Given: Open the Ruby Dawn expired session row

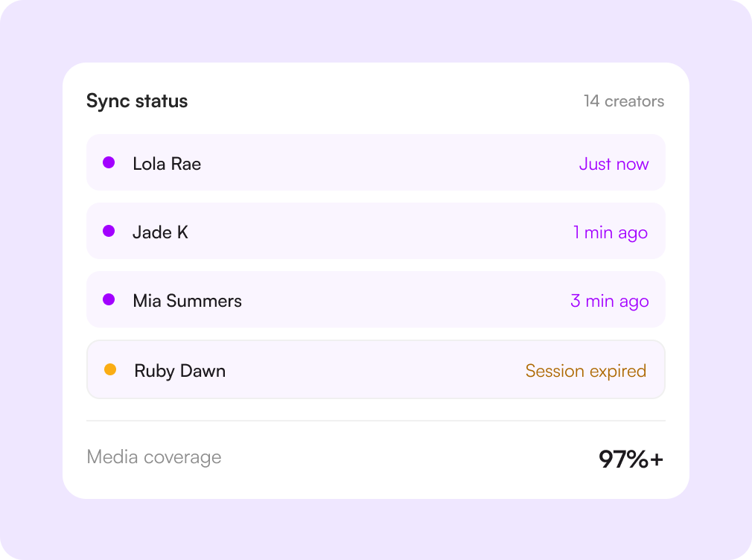Looking at the screenshot, I should click(x=375, y=369).
